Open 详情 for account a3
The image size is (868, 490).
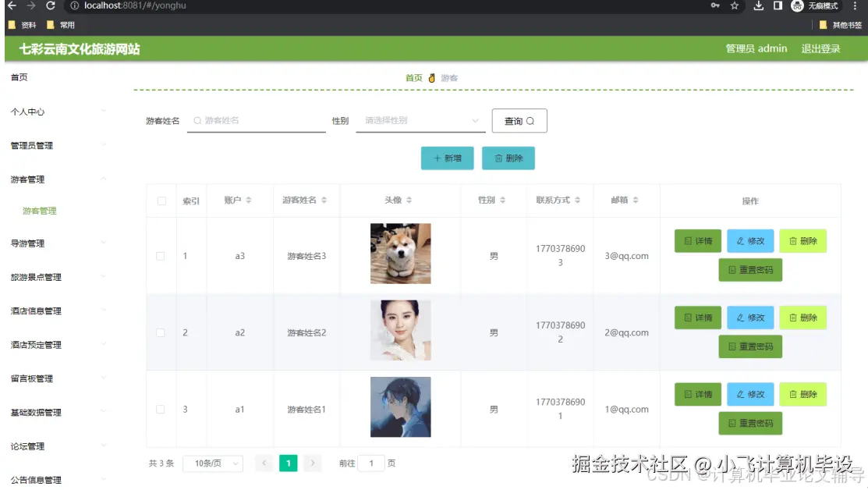[x=697, y=241]
